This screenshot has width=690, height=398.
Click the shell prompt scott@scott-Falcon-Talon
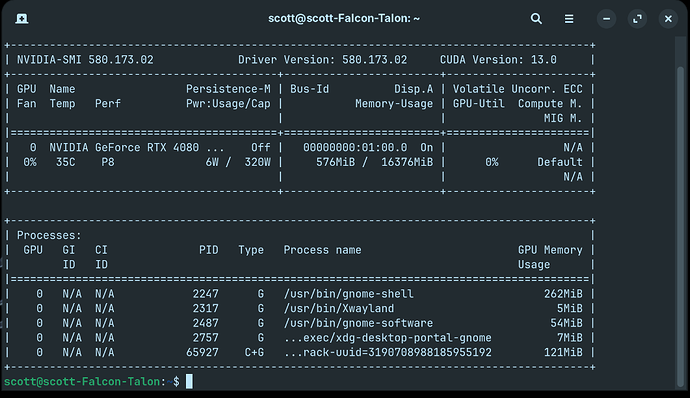click(x=82, y=382)
